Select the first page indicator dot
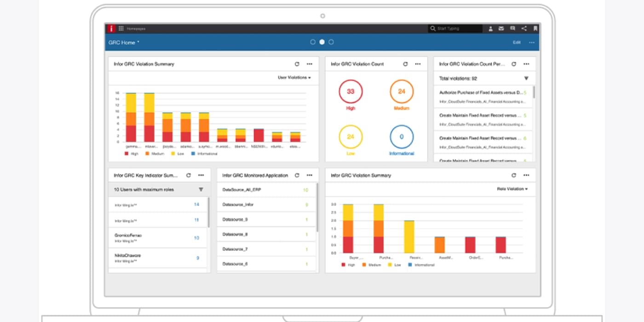The image size is (644, 322). click(x=313, y=42)
